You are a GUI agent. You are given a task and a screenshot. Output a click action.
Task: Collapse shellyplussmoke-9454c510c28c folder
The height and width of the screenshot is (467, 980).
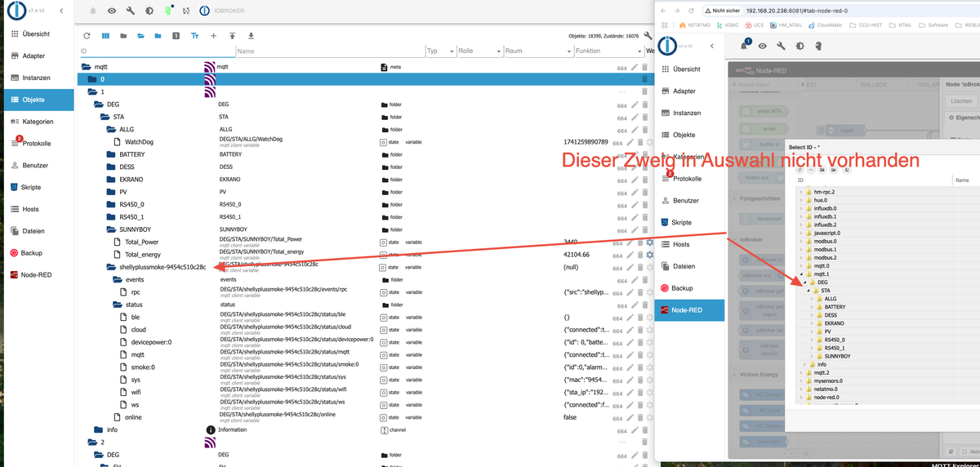click(112, 267)
